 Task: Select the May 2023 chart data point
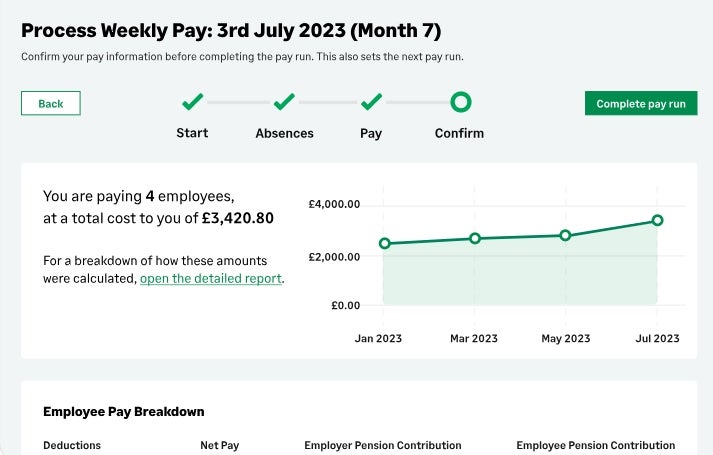(565, 235)
